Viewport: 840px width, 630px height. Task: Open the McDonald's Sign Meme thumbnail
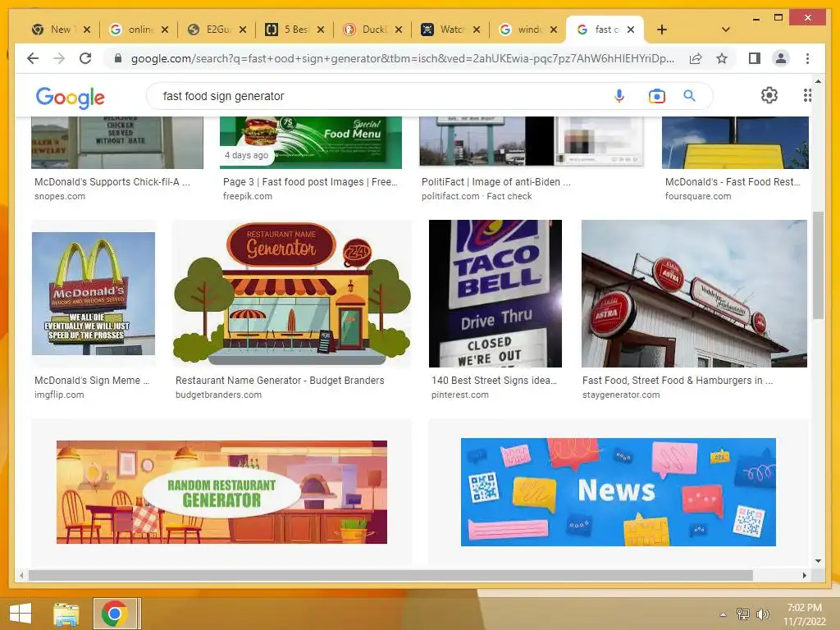pyautogui.click(x=94, y=294)
